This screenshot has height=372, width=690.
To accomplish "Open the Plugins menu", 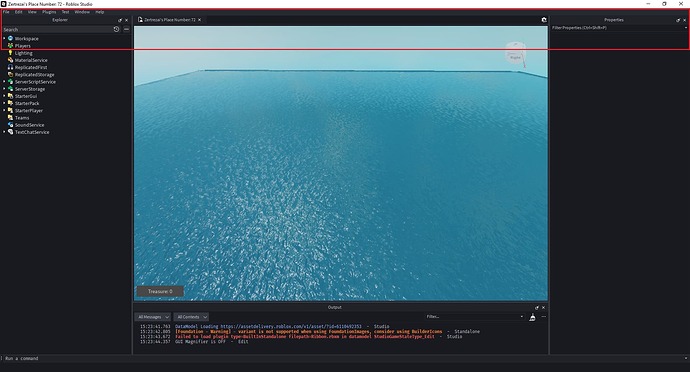I will (49, 12).
